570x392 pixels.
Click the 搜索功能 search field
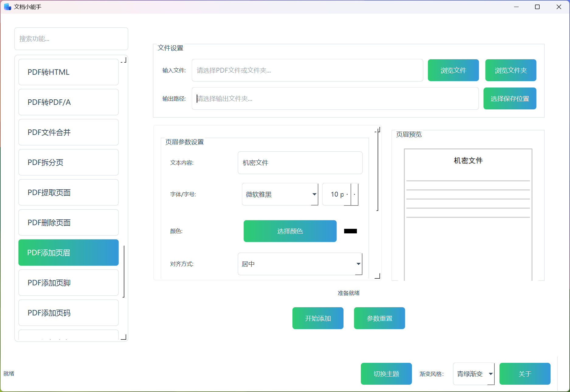click(x=71, y=39)
